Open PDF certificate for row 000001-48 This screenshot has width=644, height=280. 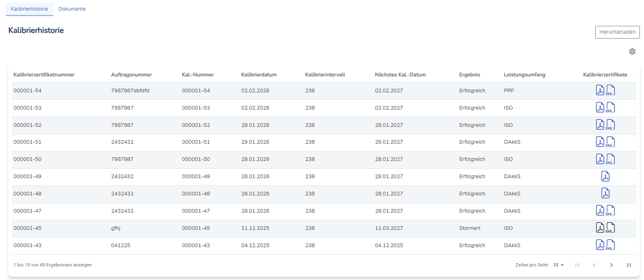coord(605,193)
